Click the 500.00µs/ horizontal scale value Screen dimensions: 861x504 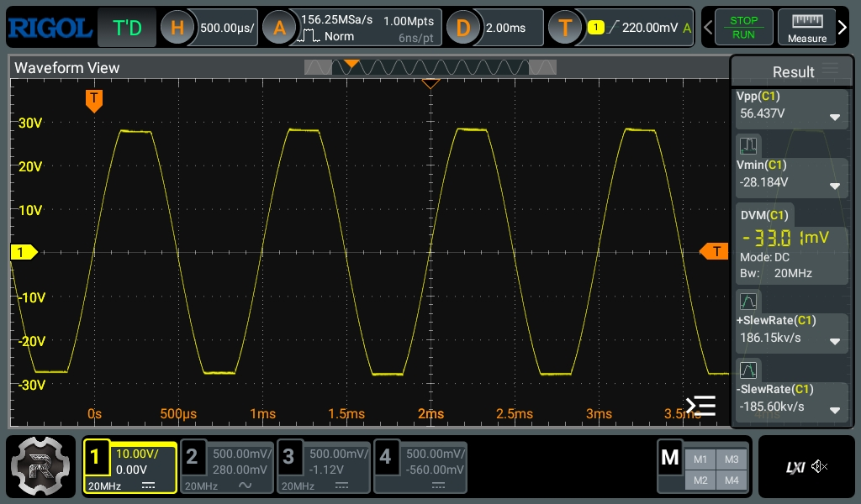[227, 28]
